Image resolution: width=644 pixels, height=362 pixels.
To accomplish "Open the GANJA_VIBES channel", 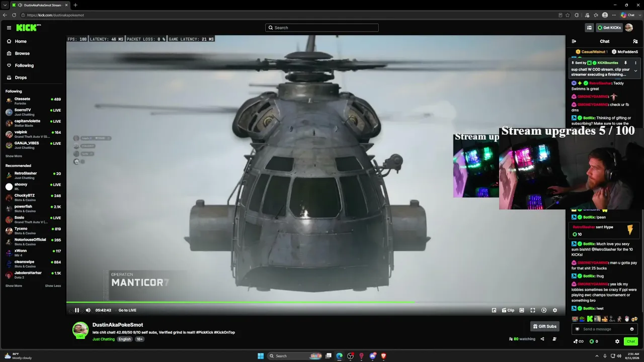I will pos(33,145).
